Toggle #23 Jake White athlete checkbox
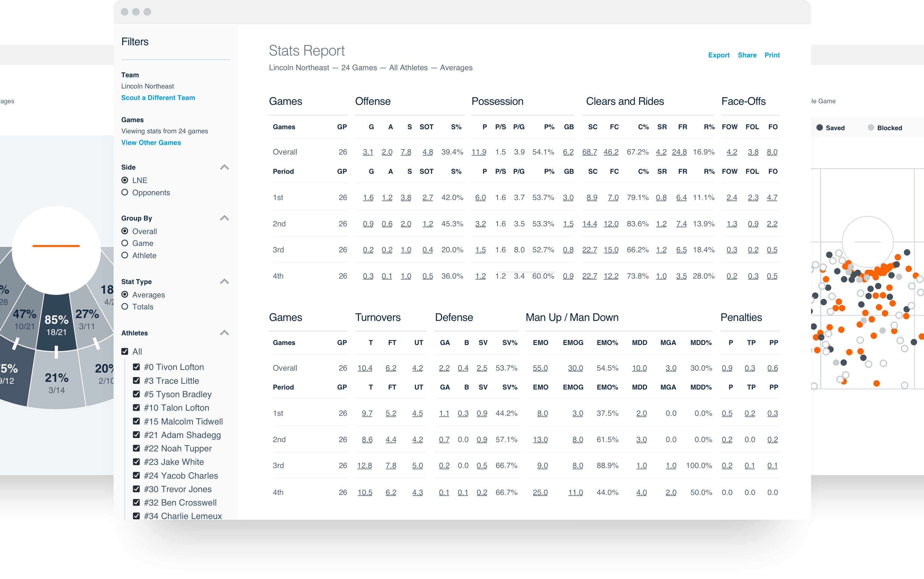 pos(136,462)
